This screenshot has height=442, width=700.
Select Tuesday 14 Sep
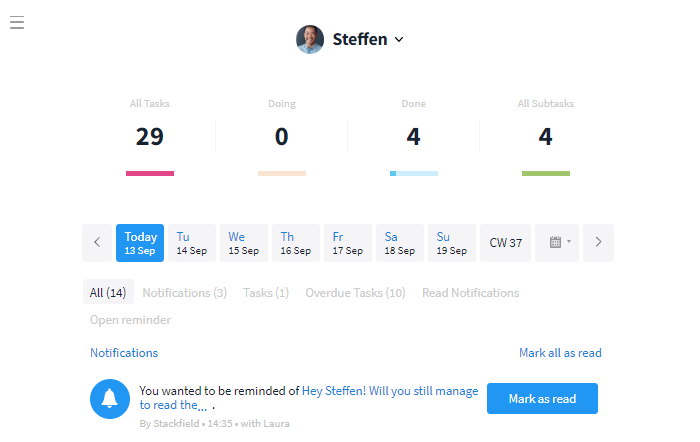[192, 243]
